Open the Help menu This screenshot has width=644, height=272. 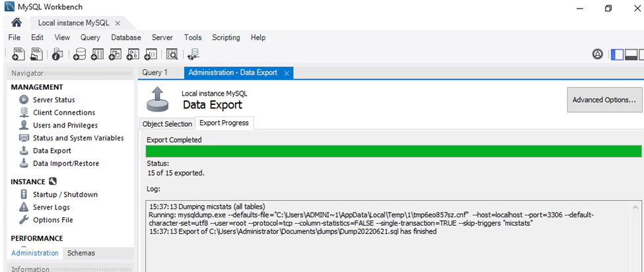pos(258,38)
